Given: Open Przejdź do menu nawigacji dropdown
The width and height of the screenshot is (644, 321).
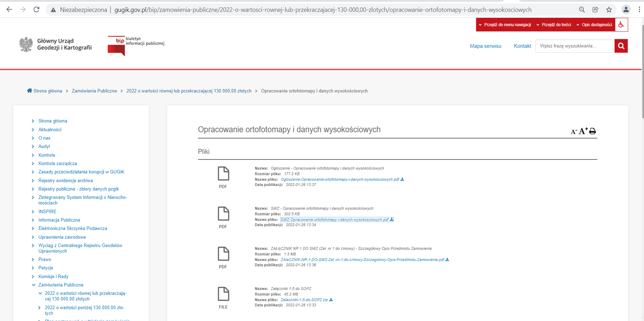Looking at the screenshot, I should pyautogui.click(x=505, y=25).
